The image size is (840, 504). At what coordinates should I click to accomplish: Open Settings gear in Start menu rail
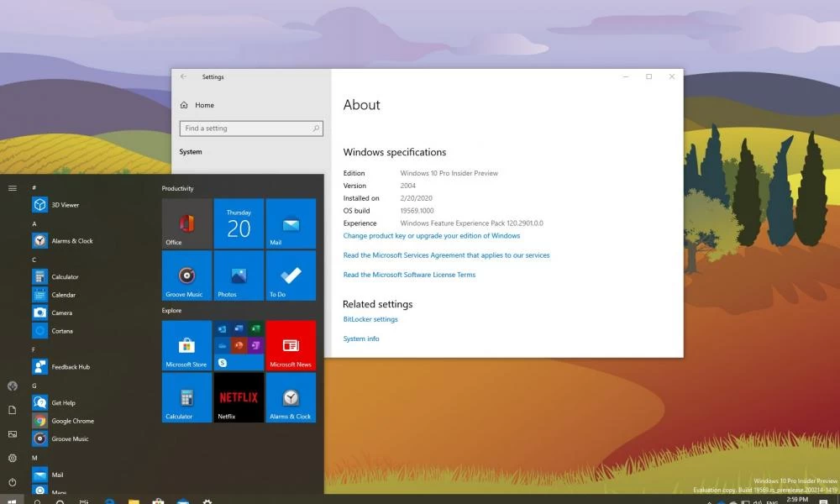point(13,458)
